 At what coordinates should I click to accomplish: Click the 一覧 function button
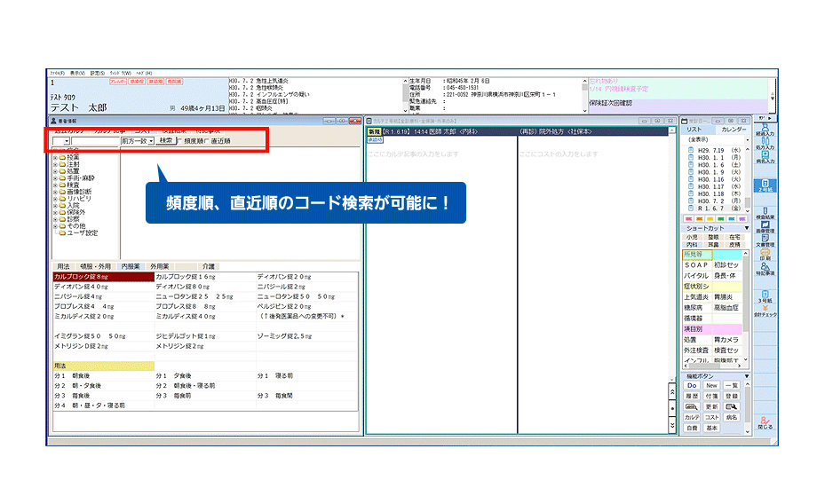click(732, 385)
